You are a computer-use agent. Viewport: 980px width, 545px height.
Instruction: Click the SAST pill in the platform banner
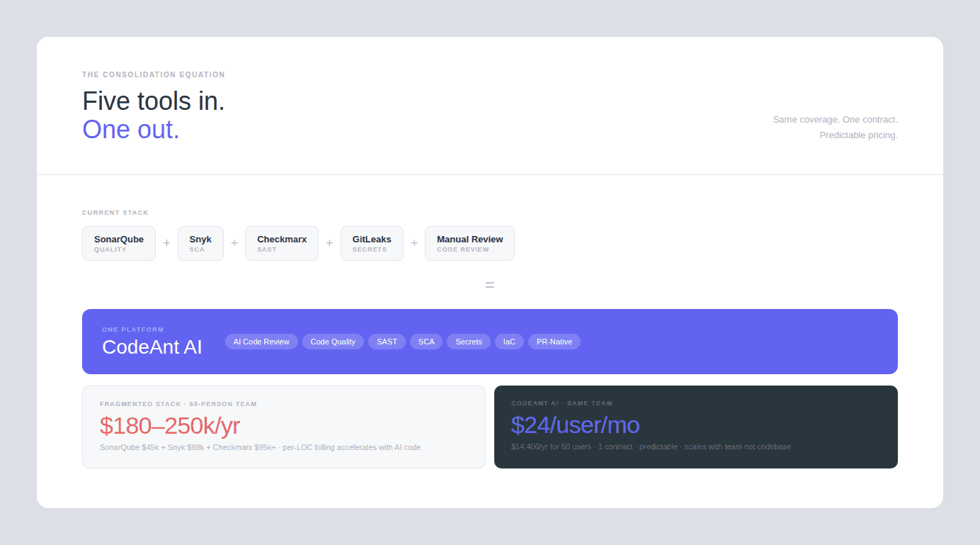387,342
